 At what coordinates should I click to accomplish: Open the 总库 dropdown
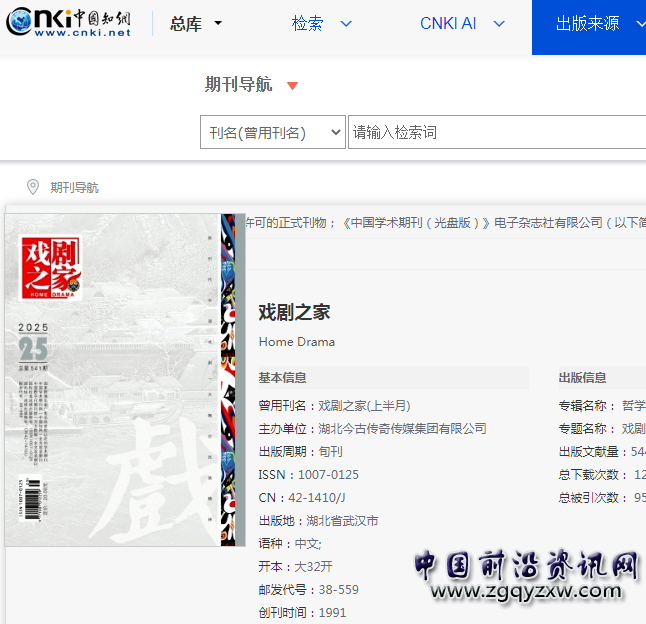[x=196, y=24]
